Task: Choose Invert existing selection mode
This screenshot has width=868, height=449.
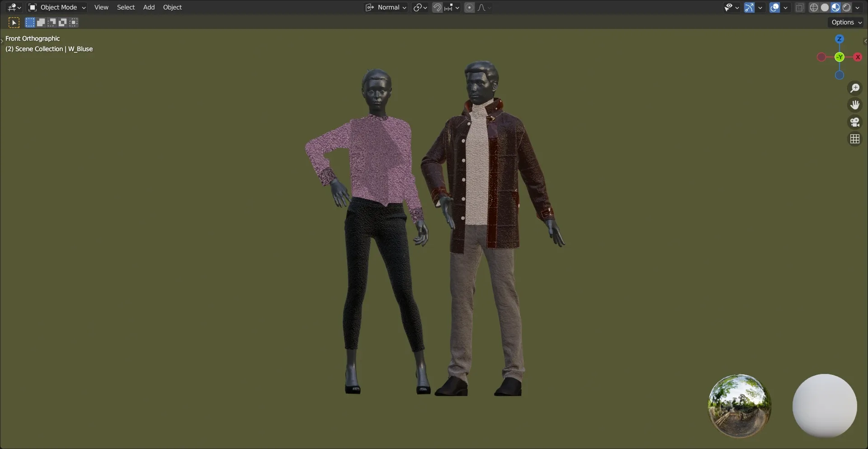Action: tap(62, 22)
